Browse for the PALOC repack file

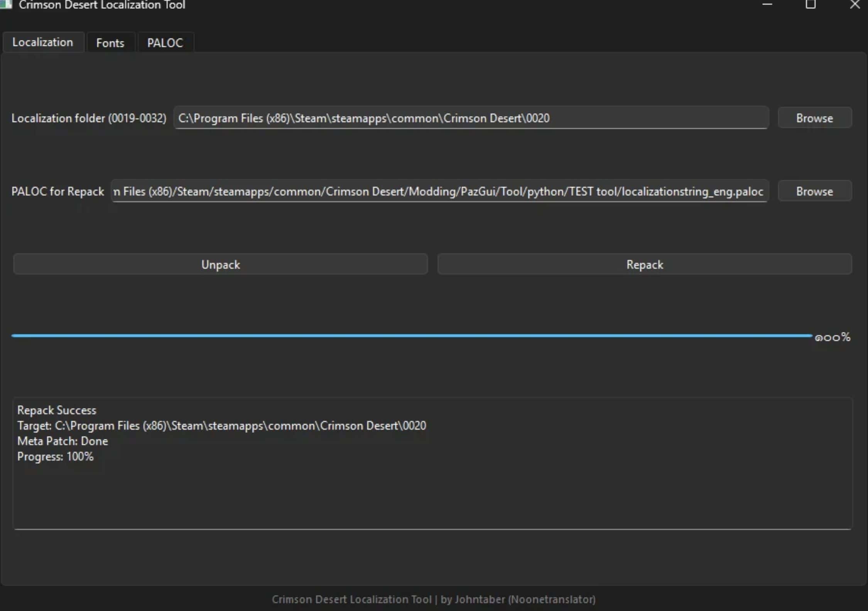[x=814, y=191]
